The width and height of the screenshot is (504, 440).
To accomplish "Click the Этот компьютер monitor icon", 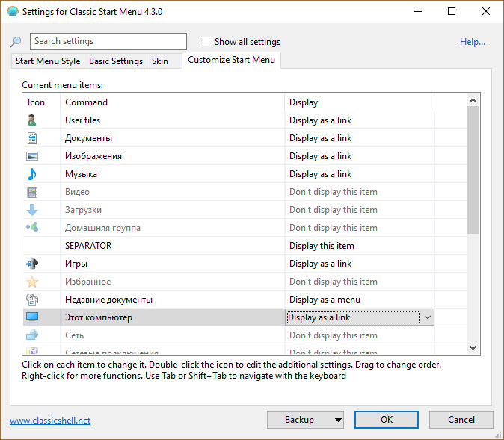I will [32, 317].
